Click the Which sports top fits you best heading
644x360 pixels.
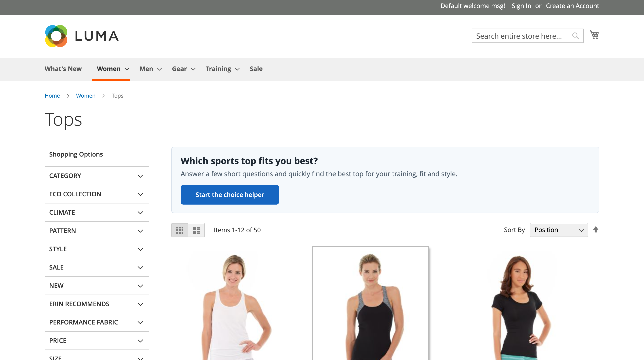(249, 161)
